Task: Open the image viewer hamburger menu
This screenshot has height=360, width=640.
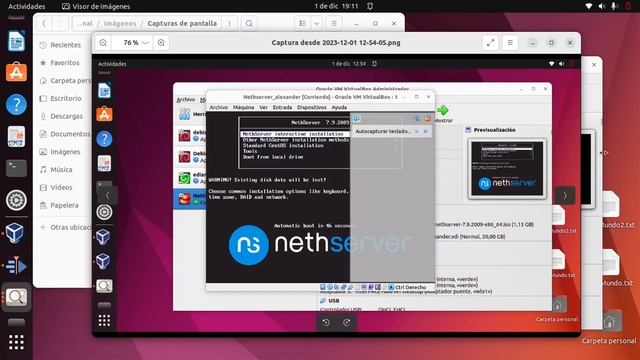Action: 510,43
